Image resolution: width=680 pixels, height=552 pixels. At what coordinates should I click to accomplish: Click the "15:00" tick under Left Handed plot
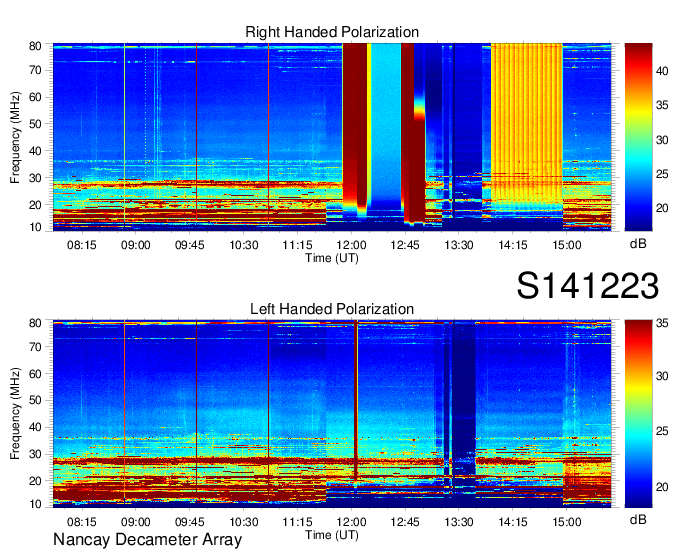click(x=566, y=522)
